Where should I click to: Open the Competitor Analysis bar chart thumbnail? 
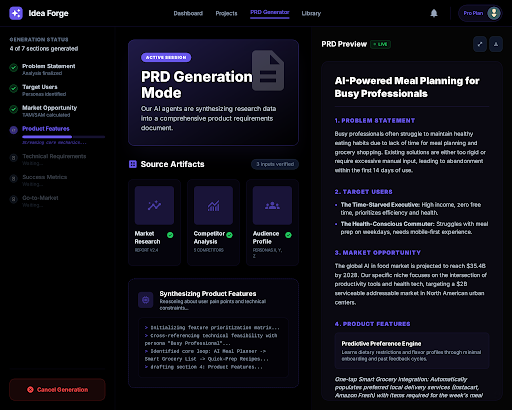(213, 205)
